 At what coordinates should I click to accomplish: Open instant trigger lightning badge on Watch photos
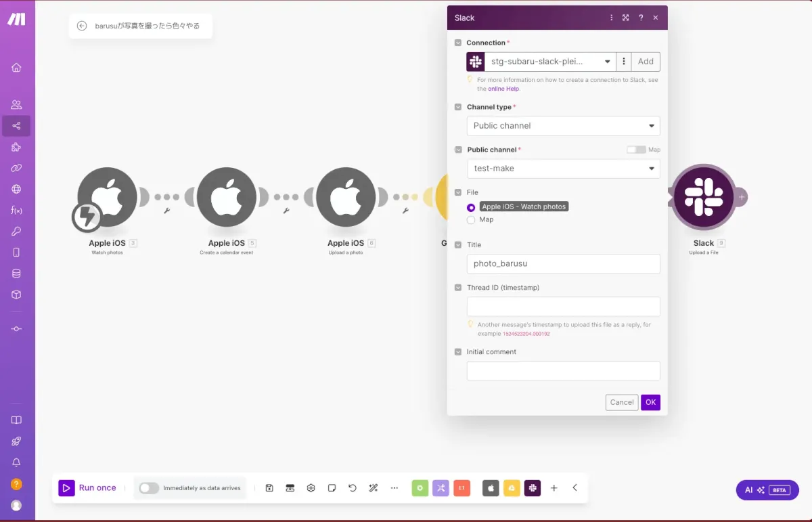87,217
